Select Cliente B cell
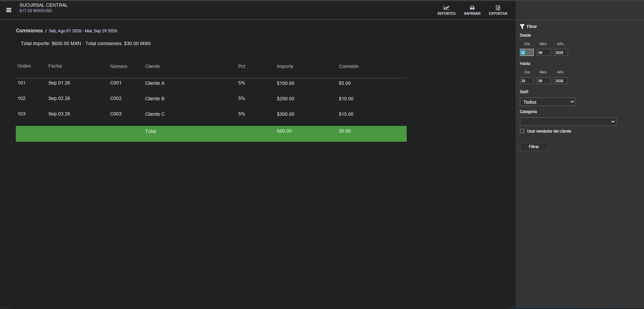This screenshot has width=644, height=309. (x=155, y=99)
